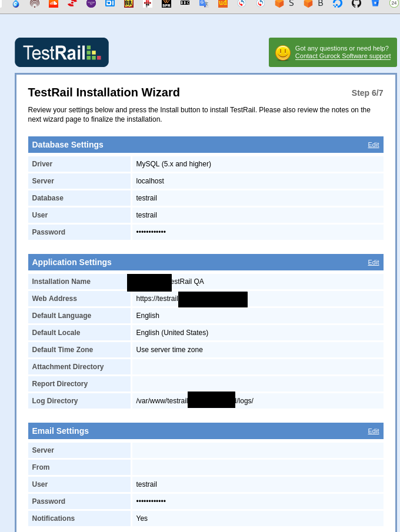400x532 pixels.
Task: Click the 'Report Directory' label
Action: [60, 384]
